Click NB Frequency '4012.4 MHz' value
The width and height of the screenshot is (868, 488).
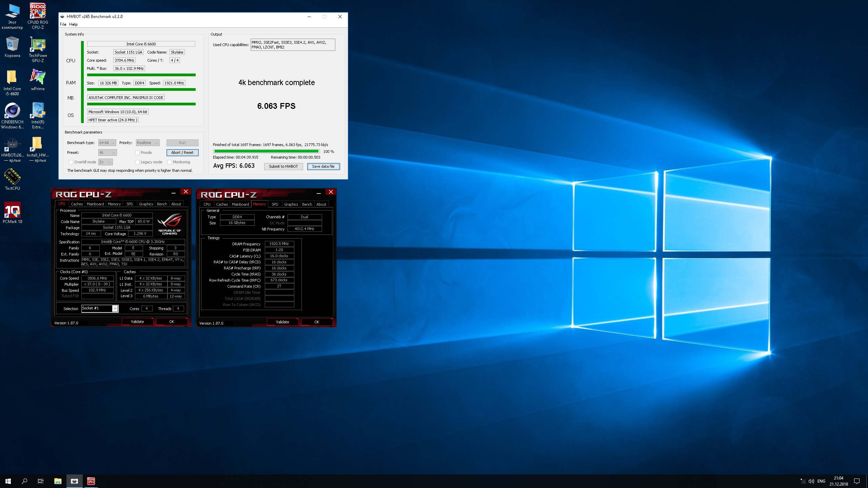tap(304, 229)
